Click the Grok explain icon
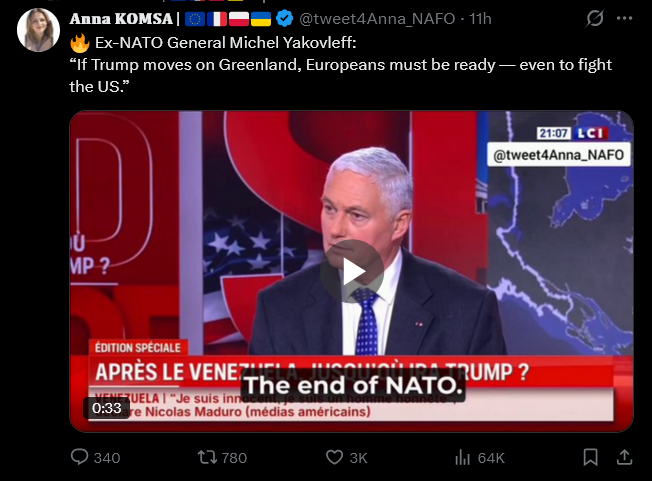The image size is (652, 481). tap(594, 19)
